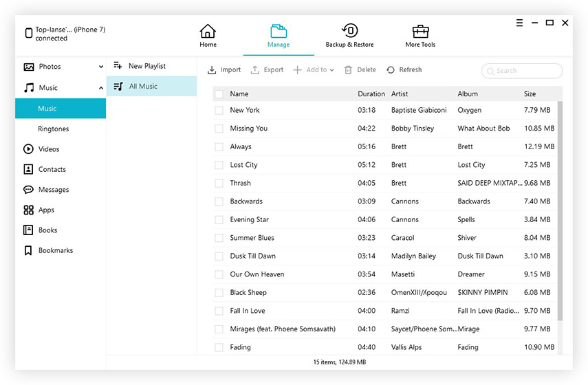This screenshot has height=385, width=588.
Task: Click inside the Search input field
Action: tap(521, 71)
